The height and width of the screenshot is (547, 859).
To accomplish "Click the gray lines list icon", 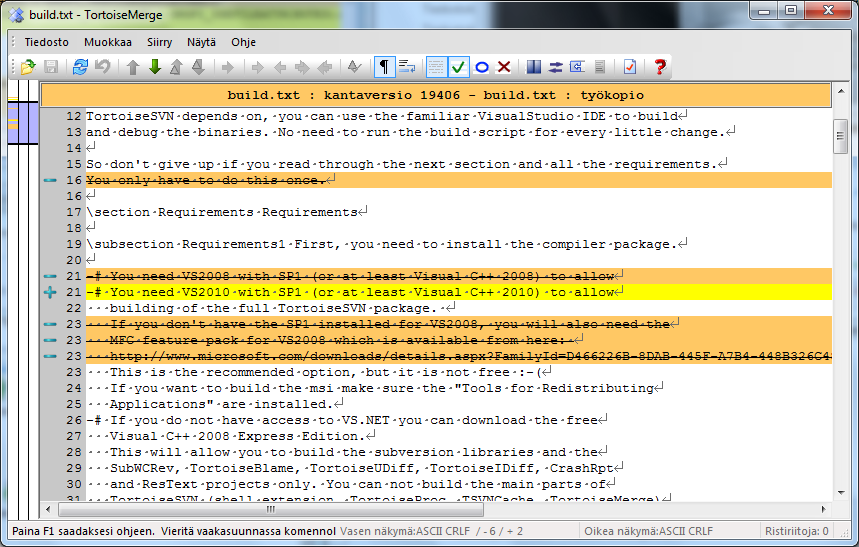I will tap(600, 67).
